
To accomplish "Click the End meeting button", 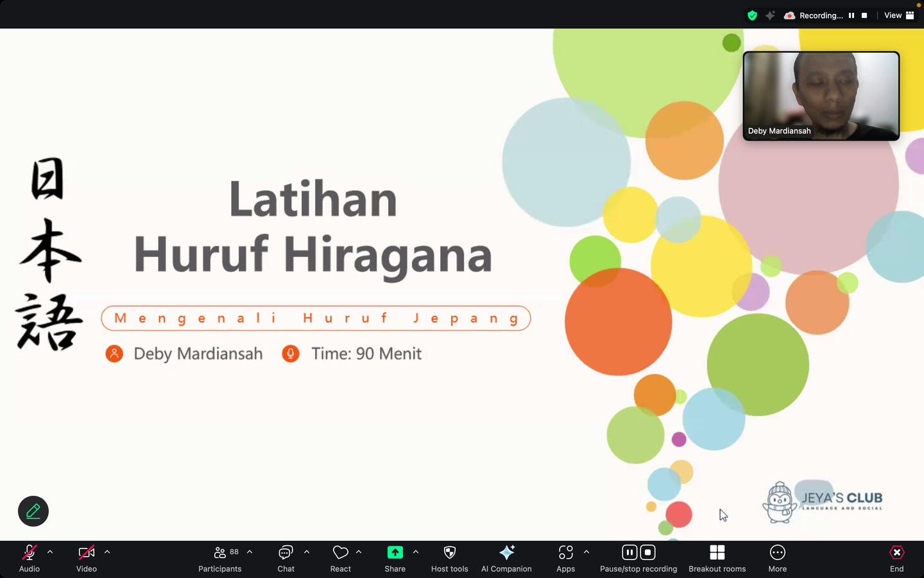I will [x=896, y=558].
